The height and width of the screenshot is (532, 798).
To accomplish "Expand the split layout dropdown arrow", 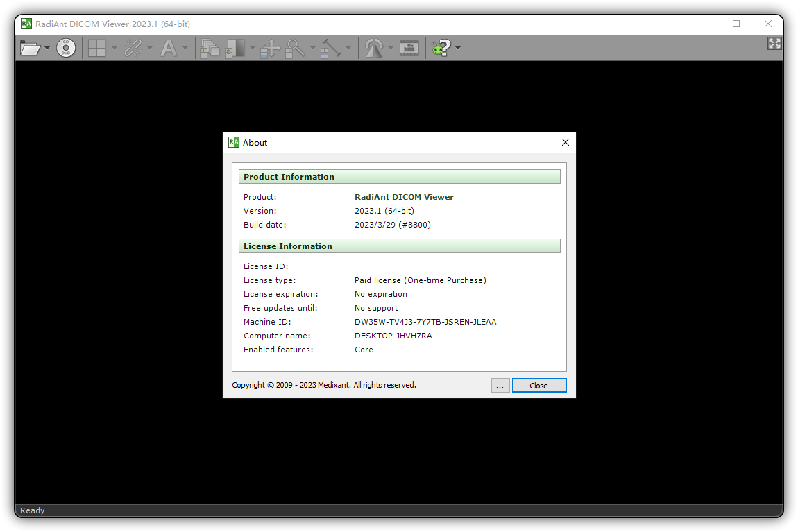I will tap(114, 49).
